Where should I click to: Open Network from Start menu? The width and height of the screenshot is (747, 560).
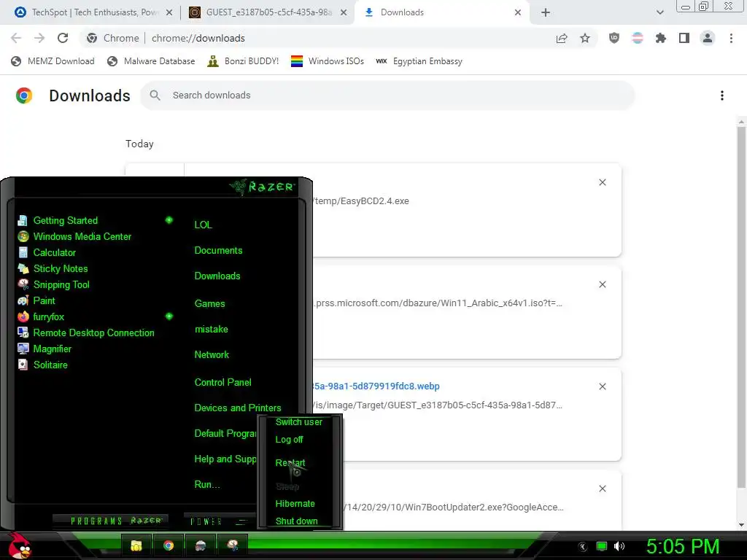pyautogui.click(x=212, y=355)
